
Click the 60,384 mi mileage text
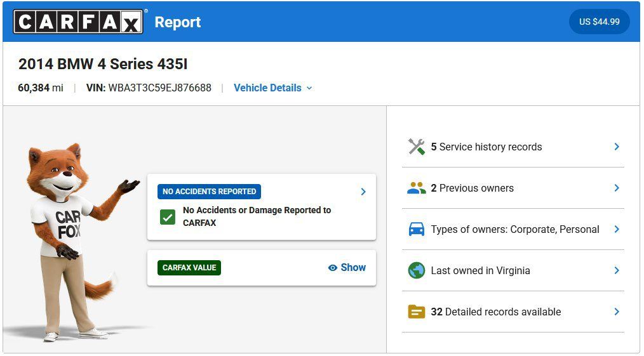pyautogui.click(x=41, y=88)
